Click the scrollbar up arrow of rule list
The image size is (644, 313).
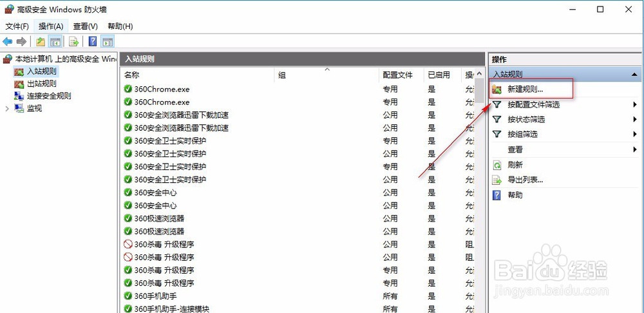(x=479, y=74)
